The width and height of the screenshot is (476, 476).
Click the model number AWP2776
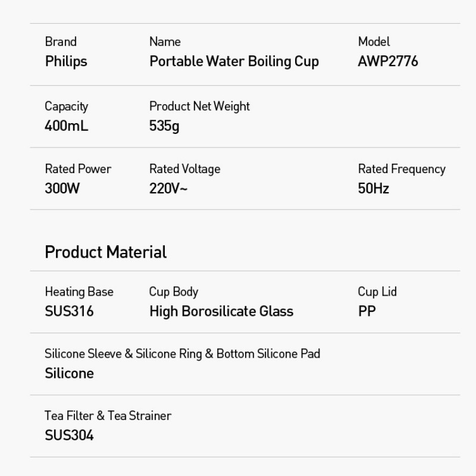[x=388, y=61]
